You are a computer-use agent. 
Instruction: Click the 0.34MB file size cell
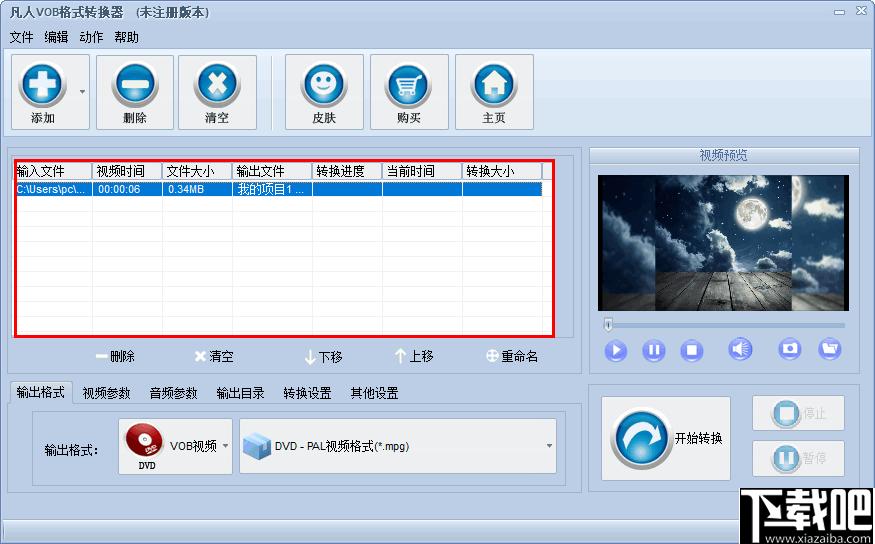(197, 189)
